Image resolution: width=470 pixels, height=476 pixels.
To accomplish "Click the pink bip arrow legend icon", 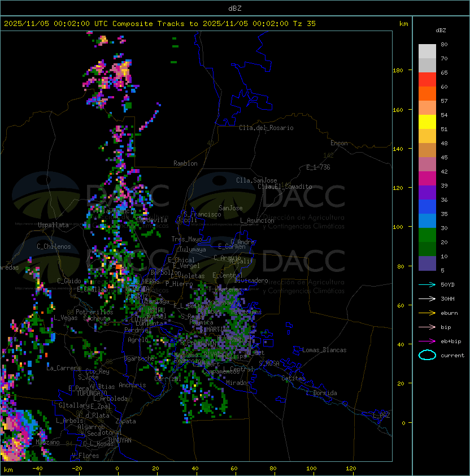I will (x=427, y=327).
